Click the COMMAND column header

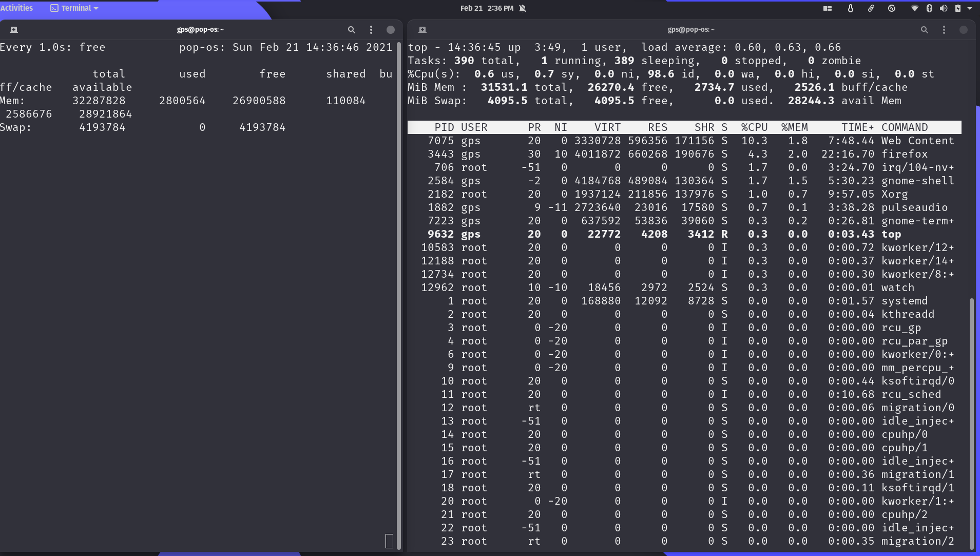coord(905,127)
